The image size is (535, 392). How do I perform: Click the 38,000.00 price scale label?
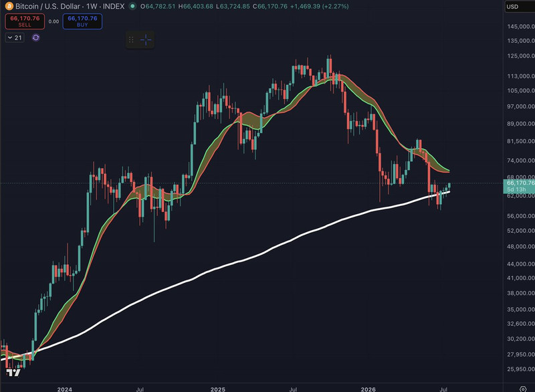click(521, 294)
